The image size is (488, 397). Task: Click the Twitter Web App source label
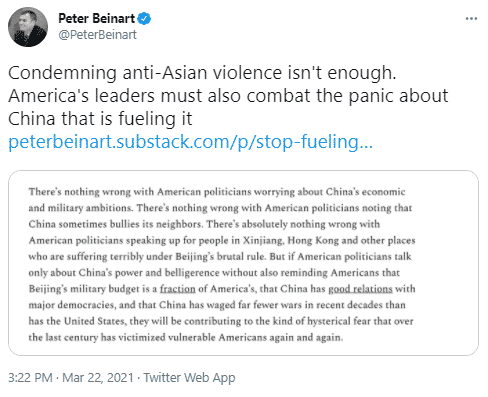pyautogui.click(x=189, y=378)
